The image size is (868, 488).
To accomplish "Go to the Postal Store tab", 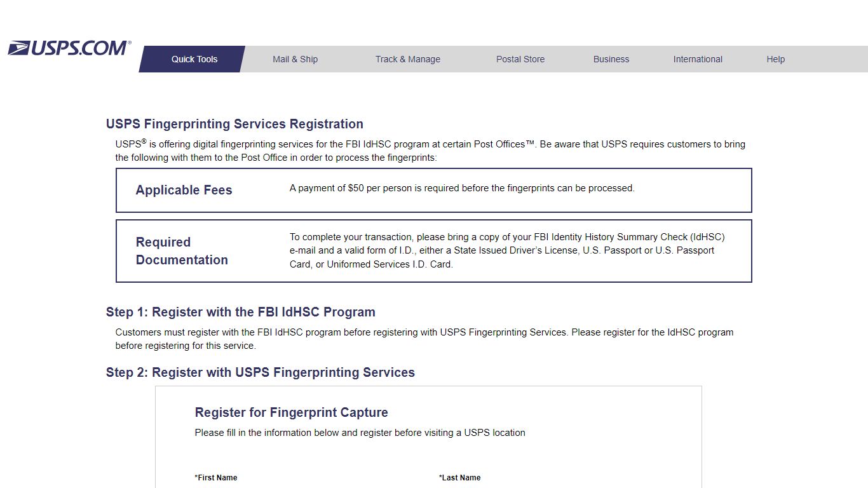I will coord(520,59).
